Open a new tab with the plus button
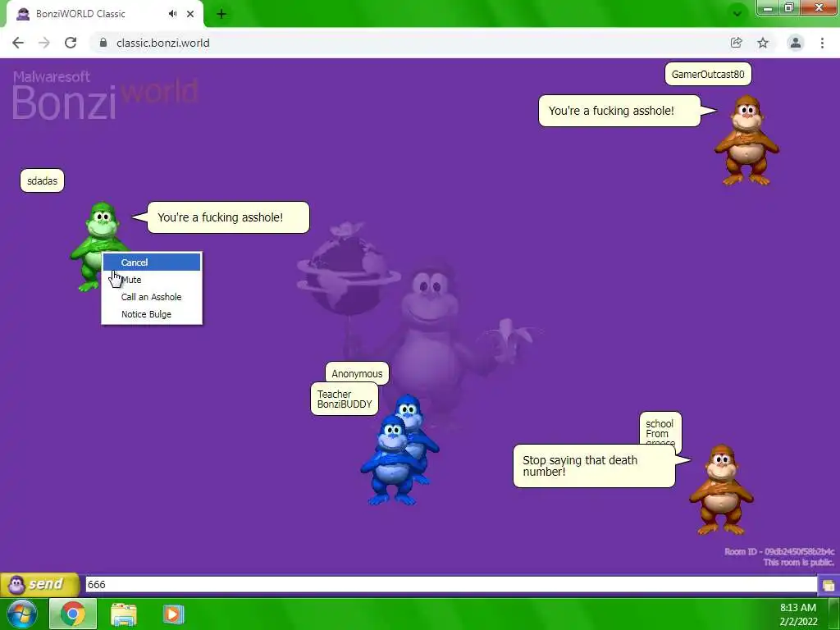 tap(221, 15)
